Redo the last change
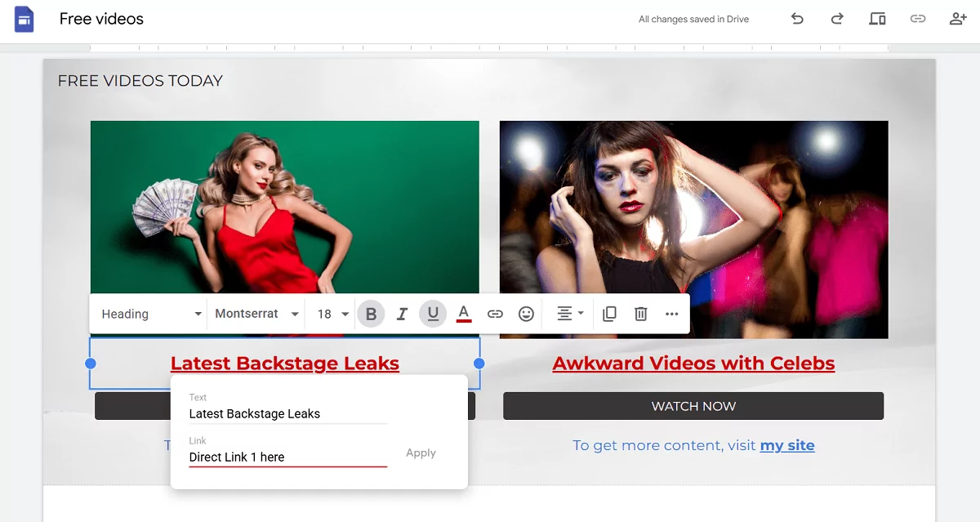Viewport: 980px width, 522px height. pyautogui.click(x=837, y=18)
